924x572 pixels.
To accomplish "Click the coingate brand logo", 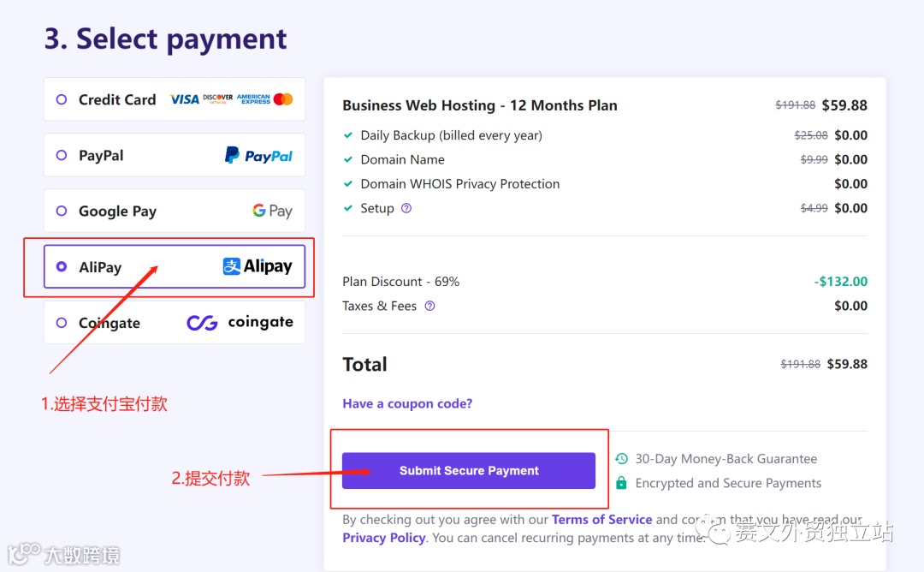I will tap(240, 323).
